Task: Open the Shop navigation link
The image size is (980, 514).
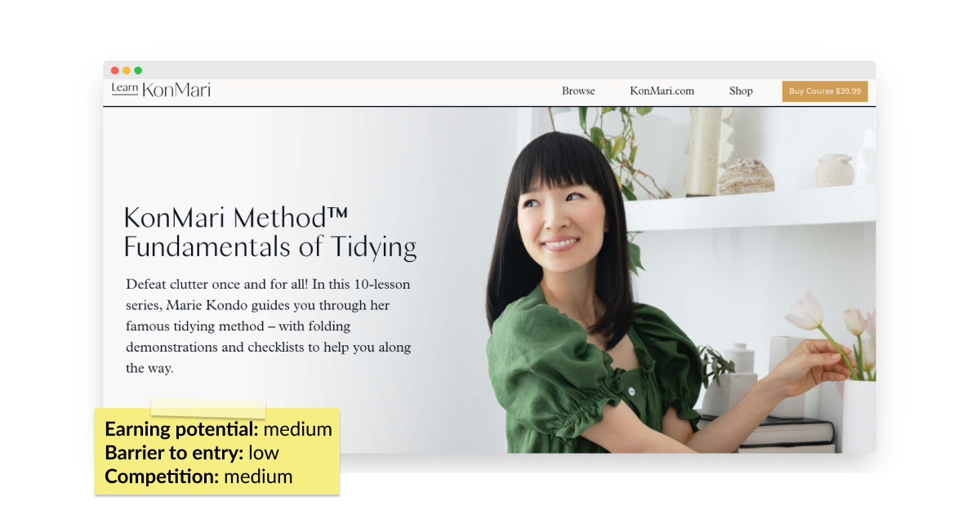Action: coord(741,91)
